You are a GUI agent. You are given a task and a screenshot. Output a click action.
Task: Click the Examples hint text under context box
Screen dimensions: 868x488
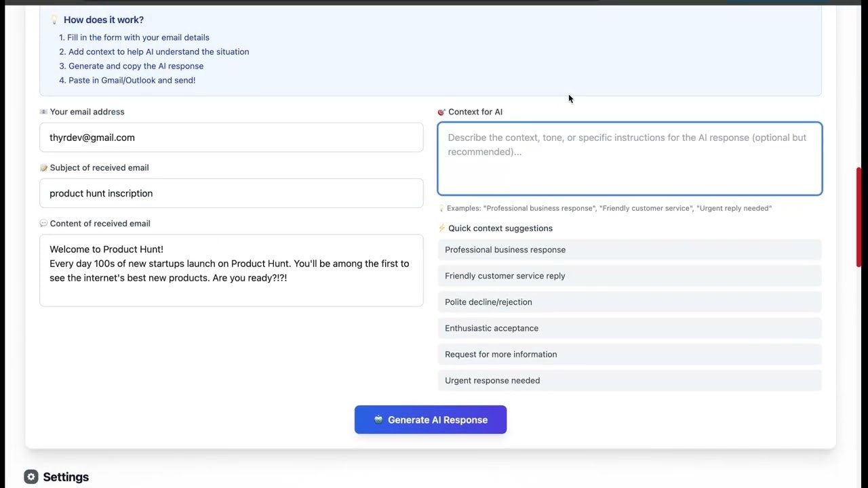coord(609,208)
